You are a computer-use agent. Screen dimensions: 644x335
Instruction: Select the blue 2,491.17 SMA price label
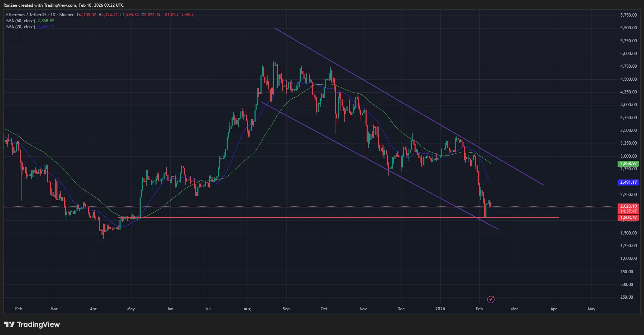tap(629, 183)
